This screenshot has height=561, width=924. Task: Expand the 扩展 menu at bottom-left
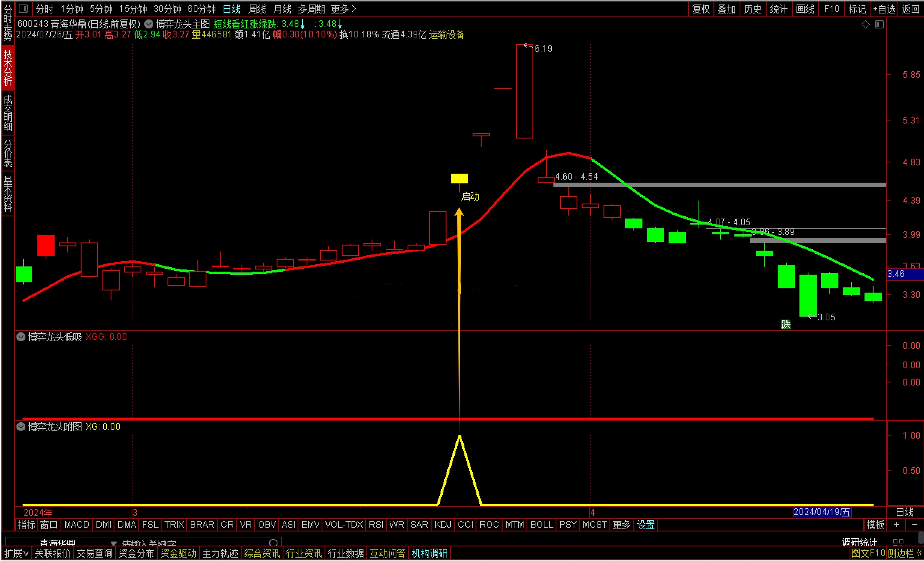(x=16, y=553)
